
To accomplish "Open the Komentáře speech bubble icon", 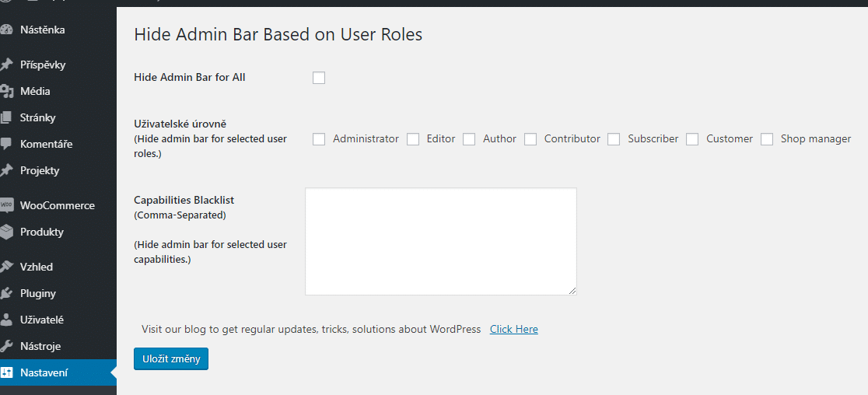I will click(6, 145).
